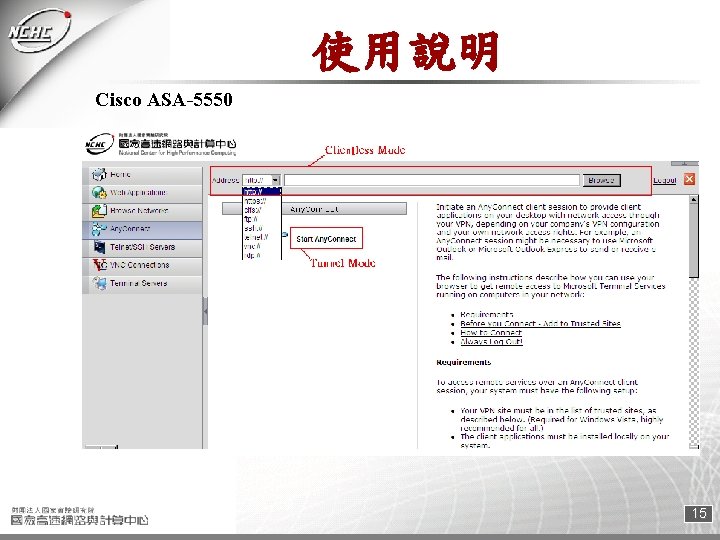Click the Logout link
720x540 pixels.
coord(664,180)
